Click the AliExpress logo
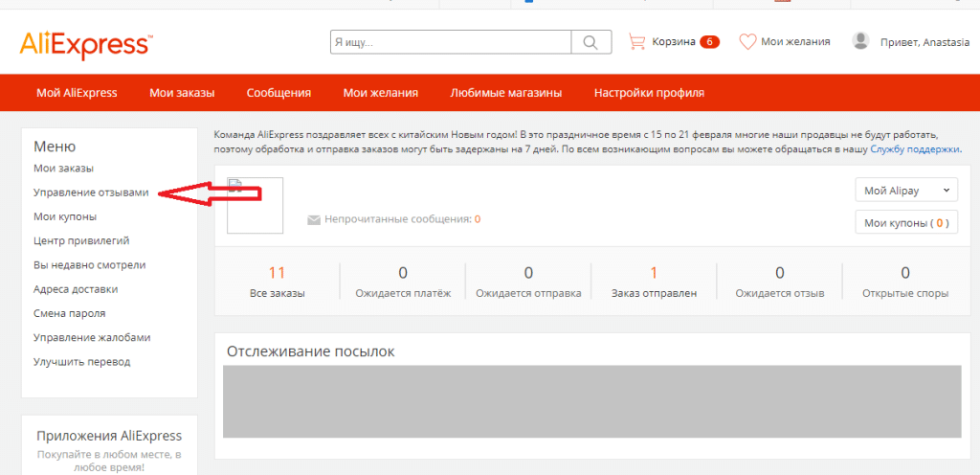This screenshot has width=980, height=475. tap(86, 45)
